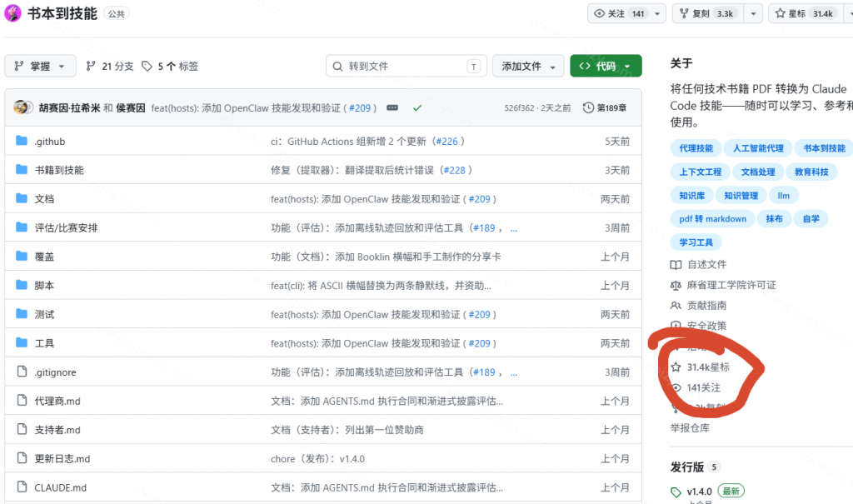
Task: Click the committer avatar image
Action: coord(22,107)
